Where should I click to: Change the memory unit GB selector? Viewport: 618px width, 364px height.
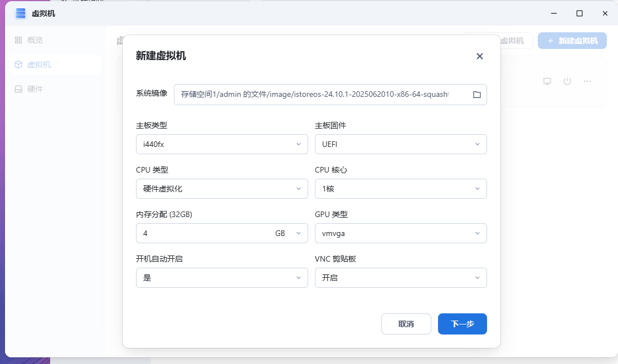click(x=288, y=233)
